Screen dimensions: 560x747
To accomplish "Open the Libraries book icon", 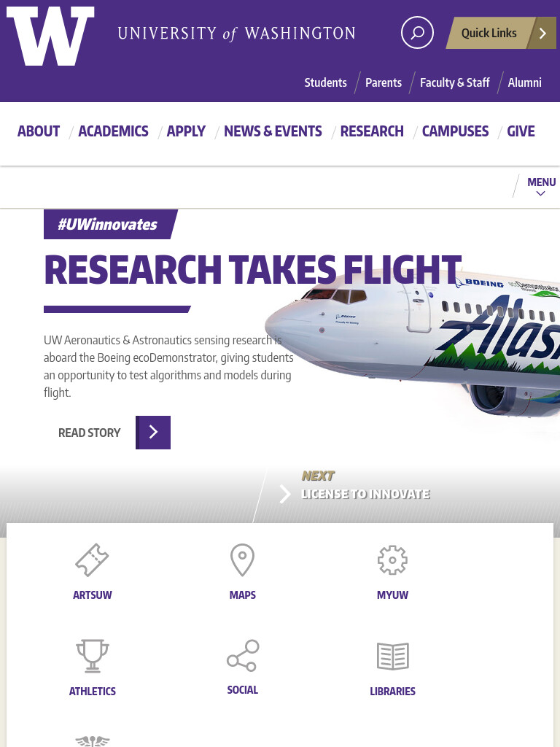I will click(x=393, y=656).
